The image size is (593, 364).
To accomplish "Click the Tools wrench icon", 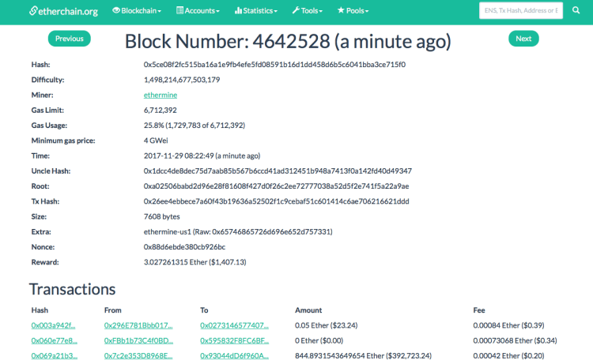I will [x=296, y=10].
